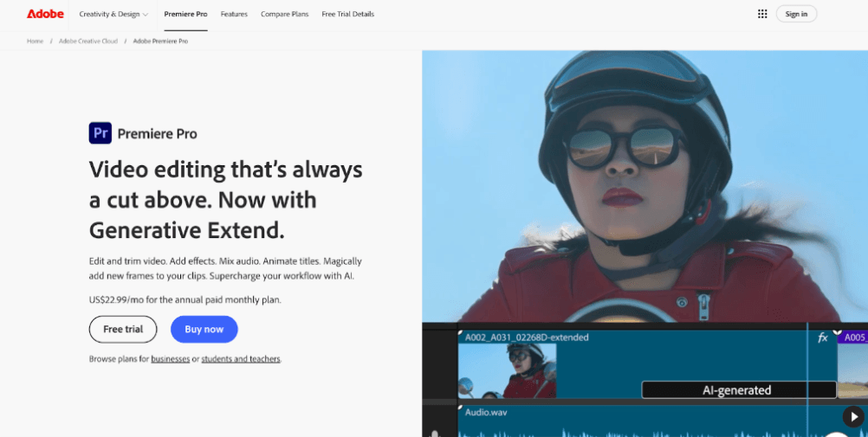Click the hero image of the helmeted rider

(645, 186)
